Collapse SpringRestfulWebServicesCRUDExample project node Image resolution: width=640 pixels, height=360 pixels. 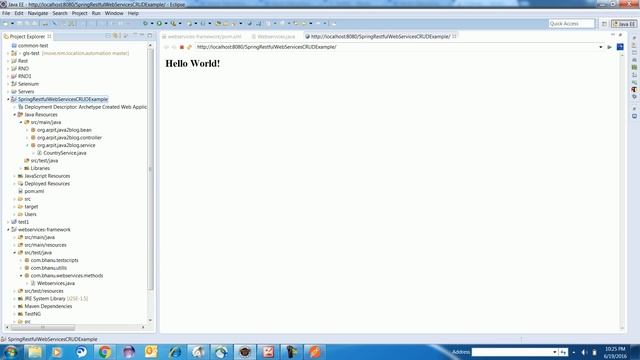(x=8, y=99)
